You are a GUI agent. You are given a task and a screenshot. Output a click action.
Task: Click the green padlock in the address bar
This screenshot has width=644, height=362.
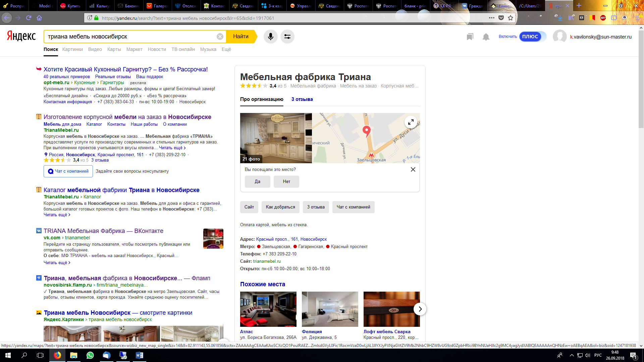click(96, 18)
